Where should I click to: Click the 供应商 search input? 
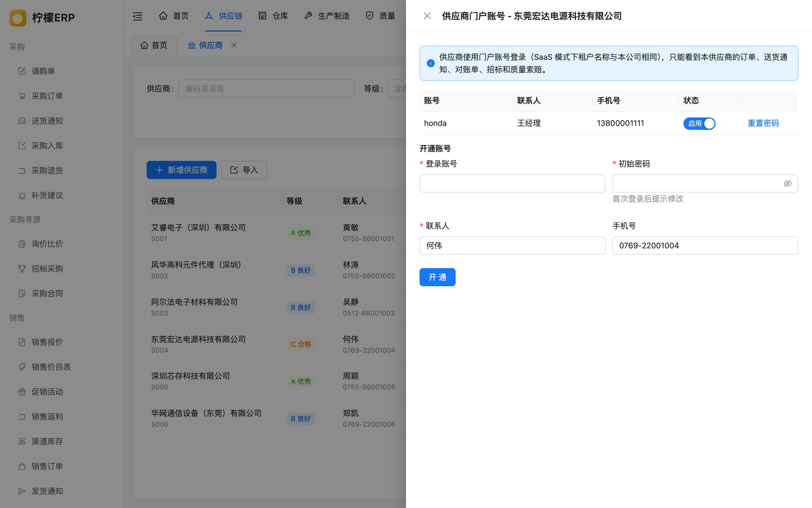click(266, 89)
